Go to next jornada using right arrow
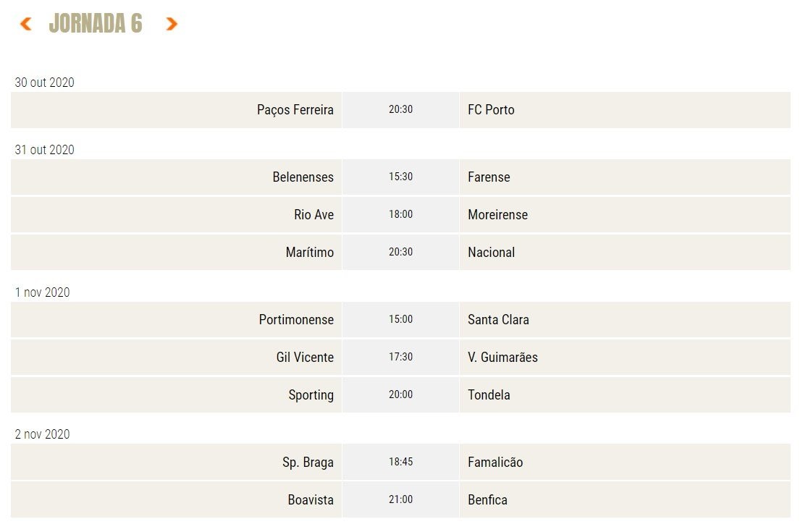 172,25
